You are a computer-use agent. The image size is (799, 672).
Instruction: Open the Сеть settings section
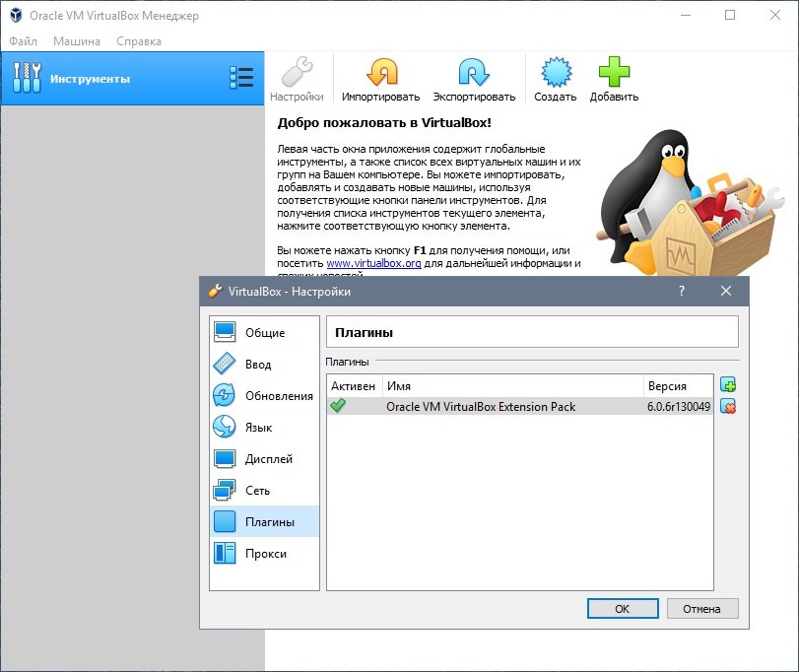coord(258,491)
